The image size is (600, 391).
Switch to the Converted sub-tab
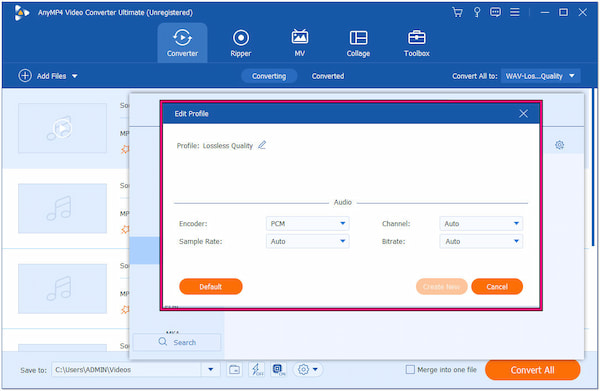click(x=328, y=76)
